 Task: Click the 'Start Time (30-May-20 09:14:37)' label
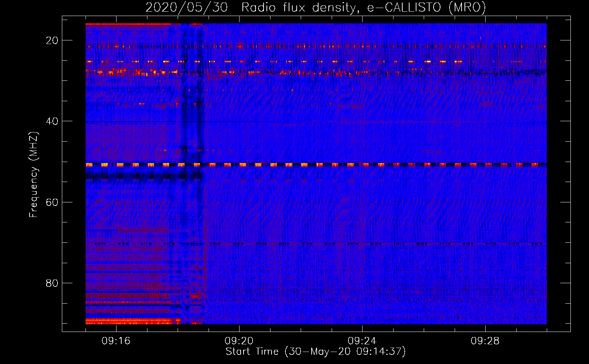[x=316, y=352]
